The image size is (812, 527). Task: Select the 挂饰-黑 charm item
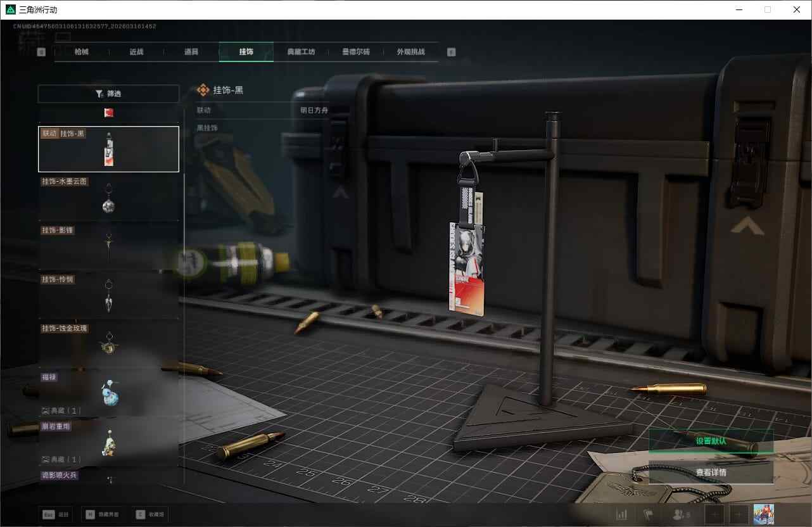(108, 149)
